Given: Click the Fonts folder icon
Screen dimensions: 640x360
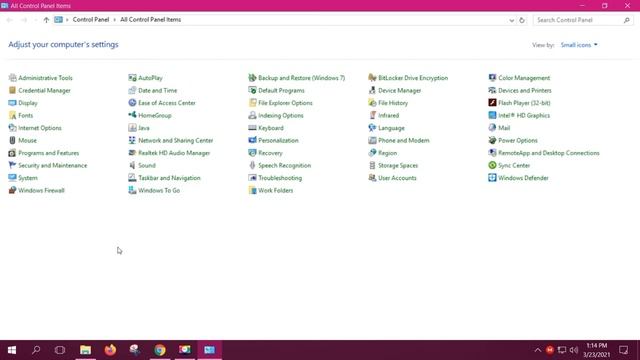Looking at the screenshot, I should [12, 116].
